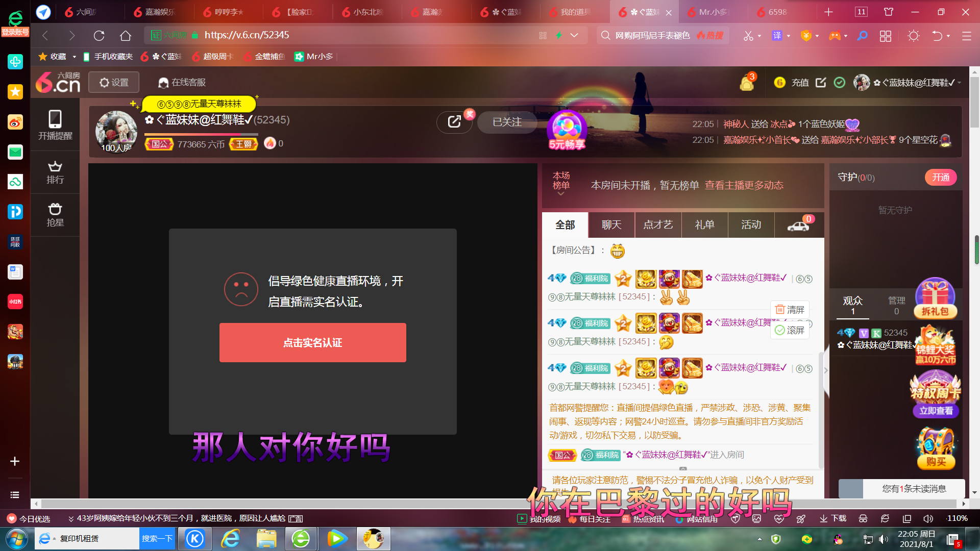Expand the 本场榜单 chevron
The width and height of the screenshot is (980, 551).
click(x=560, y=194)
